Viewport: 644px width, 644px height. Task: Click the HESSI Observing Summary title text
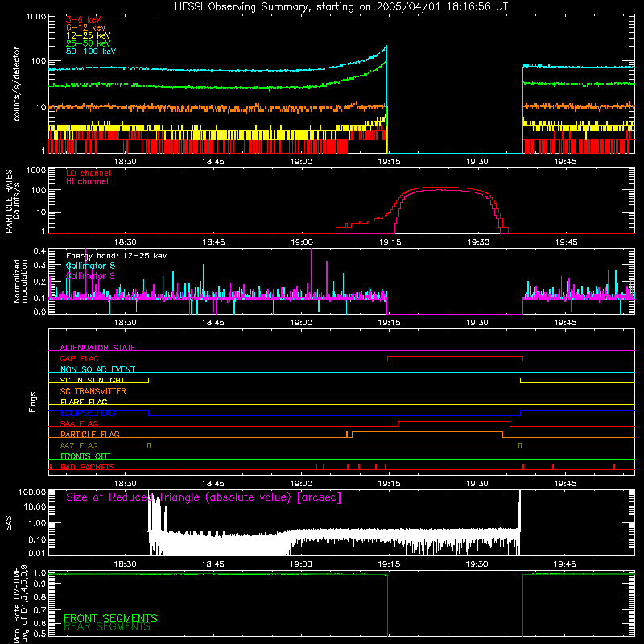click(341, 7)
